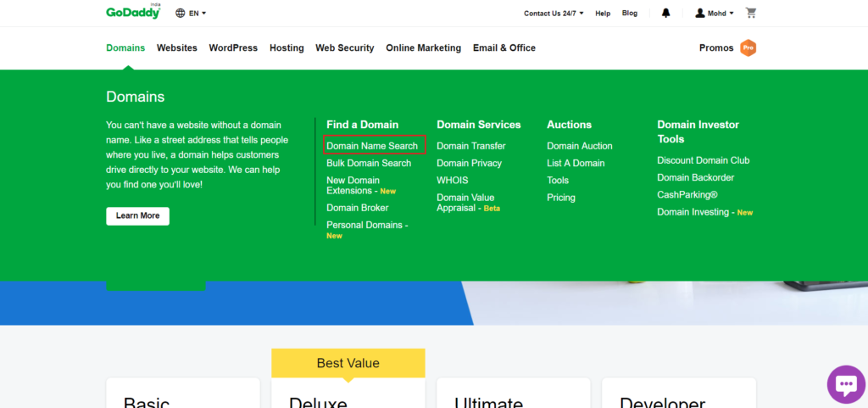Open the Promos link

coord(716,48)
